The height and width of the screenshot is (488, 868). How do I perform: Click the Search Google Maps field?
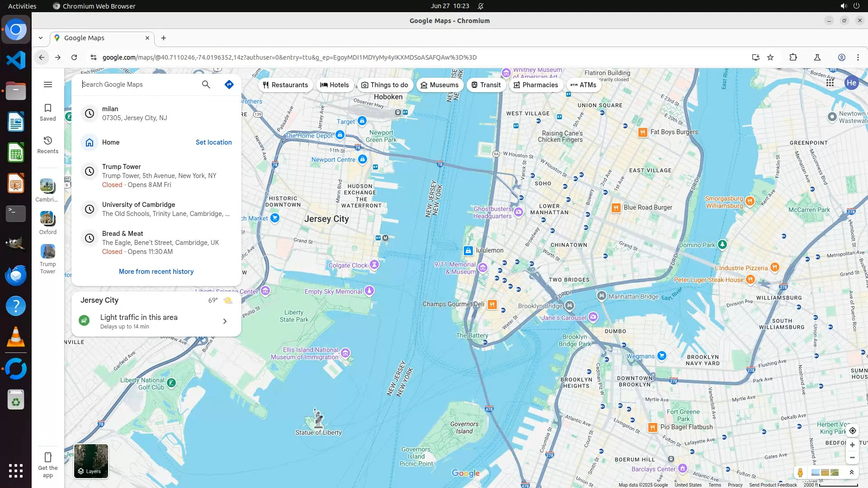[x=138, y=84]
